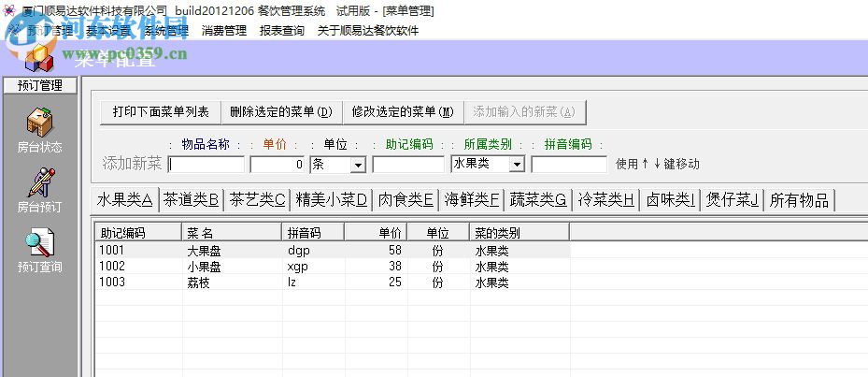Switch to the 所有物品 tab
The height and width of the screenshot is (377, 868).
coord(800,200)
